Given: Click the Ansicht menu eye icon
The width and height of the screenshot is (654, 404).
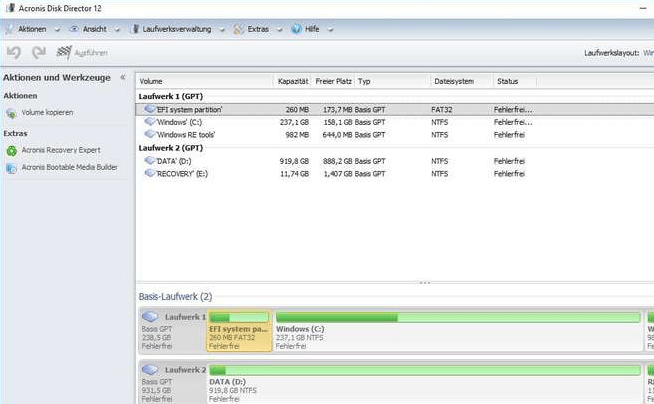Looking at the screenshot, I should pos(74,29).
